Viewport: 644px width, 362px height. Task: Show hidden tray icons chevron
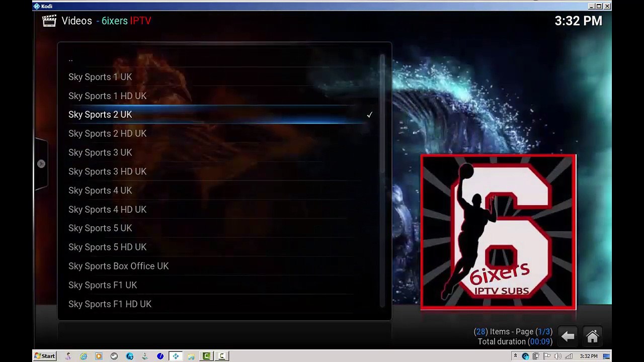pyautogui.click(x=515, y=356)
